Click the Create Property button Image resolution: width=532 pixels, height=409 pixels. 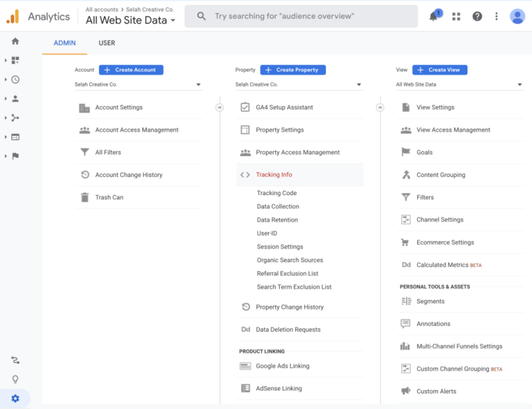pyautogui.click(x=292, y=70)
